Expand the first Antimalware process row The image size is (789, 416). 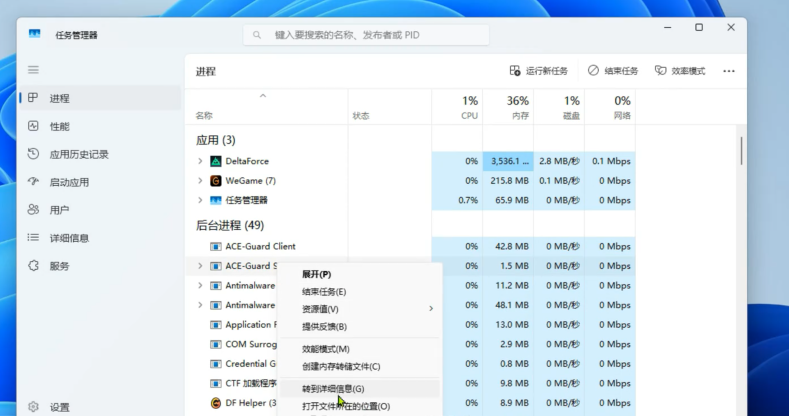pos(200,285)
